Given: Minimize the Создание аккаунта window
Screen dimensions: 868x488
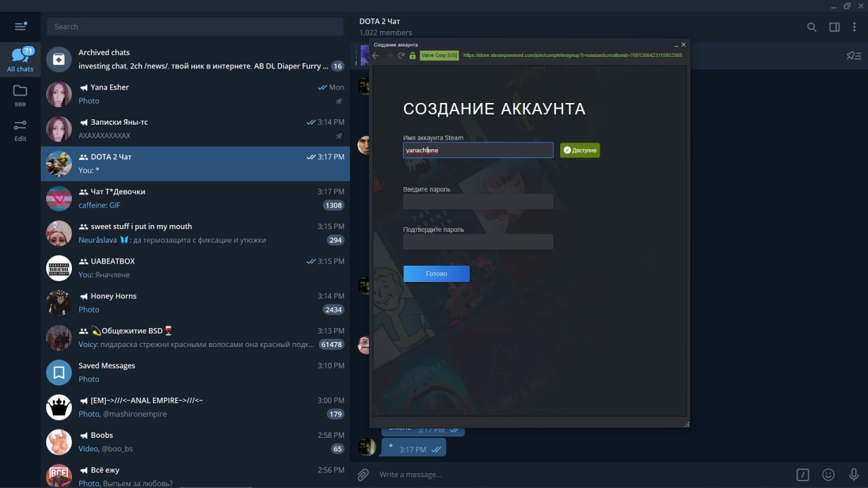Looking at the screenshot, I should (x=675, y=45).
